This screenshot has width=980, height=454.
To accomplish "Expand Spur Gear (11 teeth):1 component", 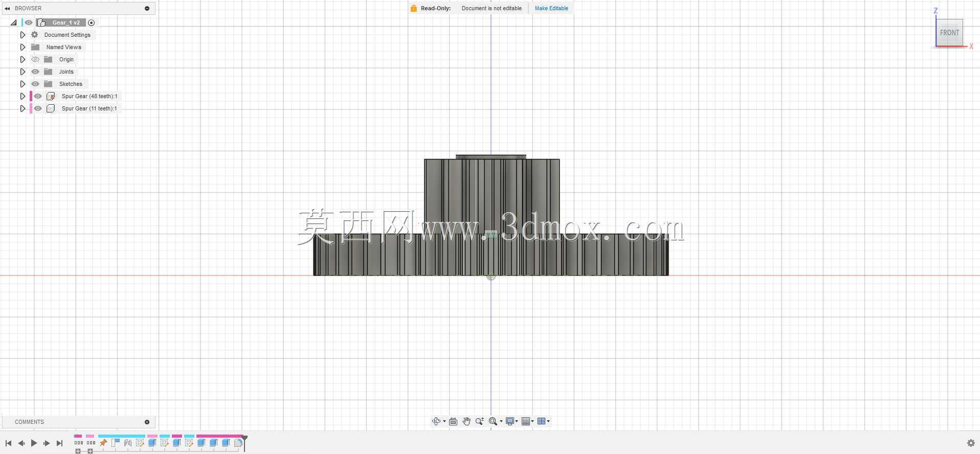I will [x=23, y=108].
